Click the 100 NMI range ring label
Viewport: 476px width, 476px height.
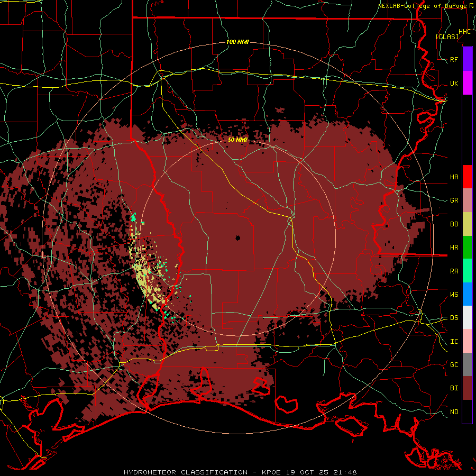click(x=237, y=42)
